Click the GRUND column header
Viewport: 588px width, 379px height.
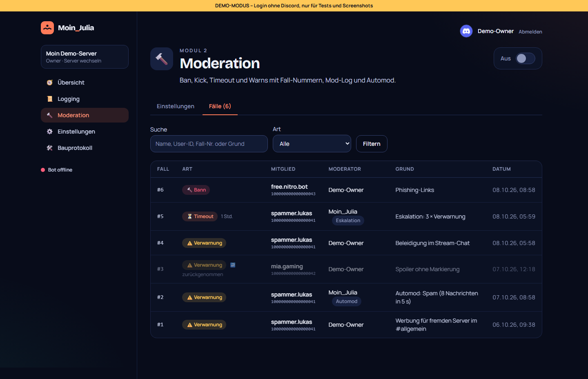[405, 169]
